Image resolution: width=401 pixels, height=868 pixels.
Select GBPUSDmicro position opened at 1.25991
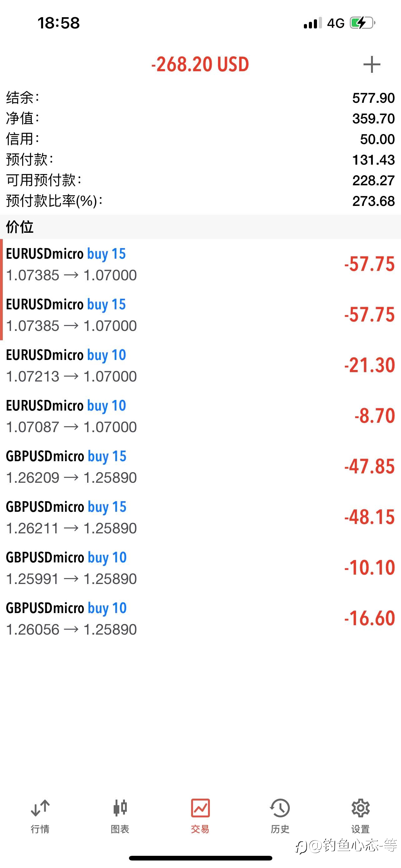coord(200,568)
